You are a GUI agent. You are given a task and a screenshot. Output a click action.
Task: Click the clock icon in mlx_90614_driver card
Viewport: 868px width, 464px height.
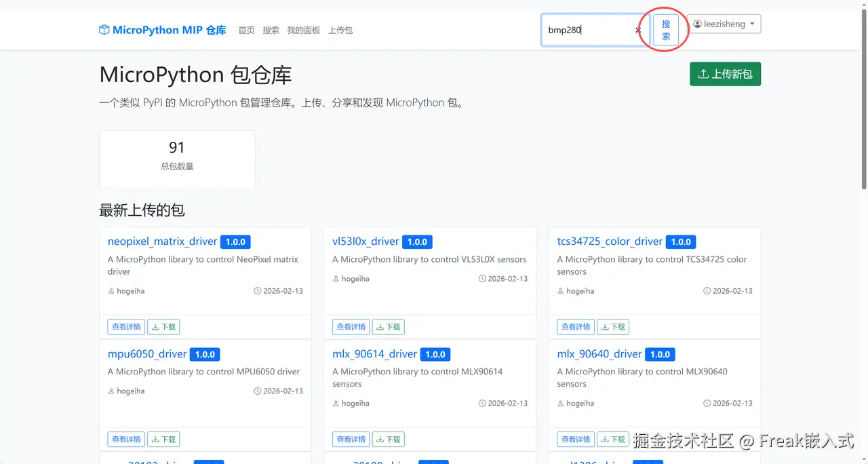[482, 404]
